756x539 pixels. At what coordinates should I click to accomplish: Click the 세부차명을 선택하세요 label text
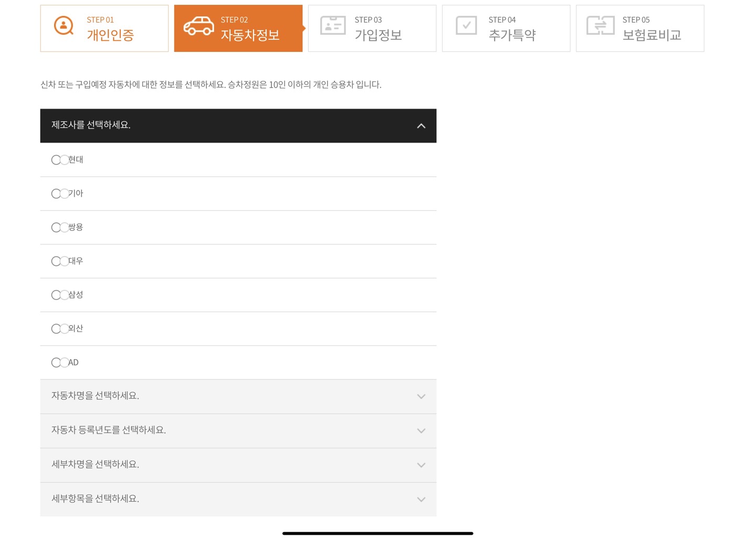coord(95,464)
